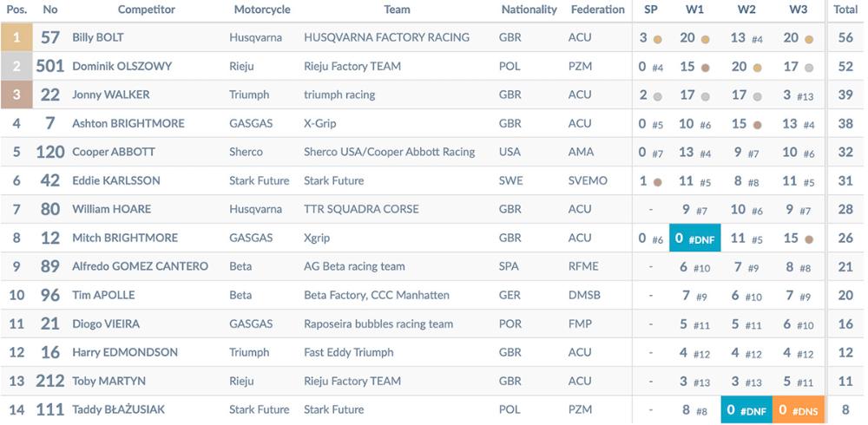868x425 pixels.
Task: Click the Total column header
Action: tap(845, 10)
